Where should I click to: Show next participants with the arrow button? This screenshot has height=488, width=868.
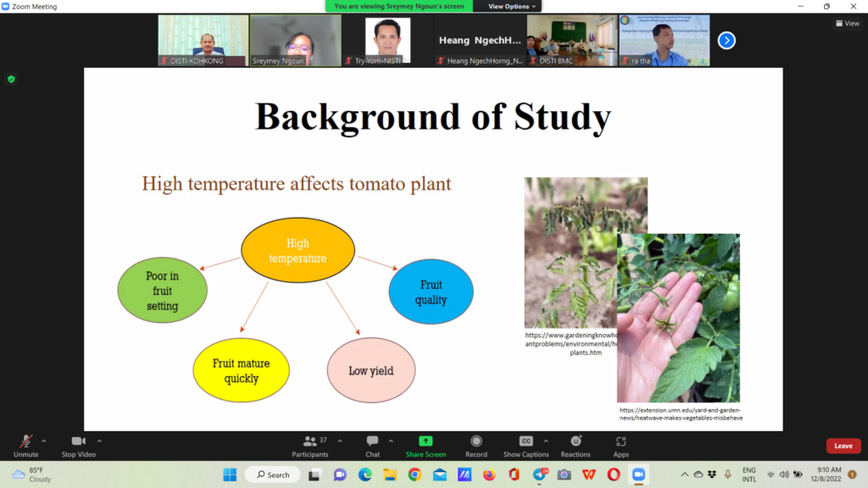click(x=726, y=40)
